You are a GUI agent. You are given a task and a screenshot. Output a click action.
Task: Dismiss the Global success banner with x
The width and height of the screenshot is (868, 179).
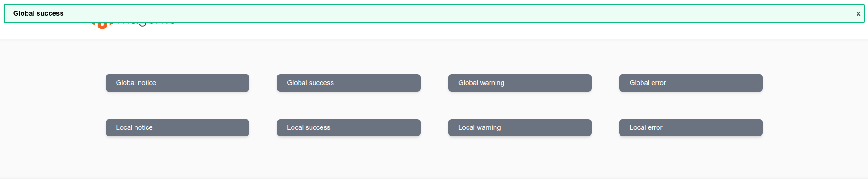pos(858,14)
